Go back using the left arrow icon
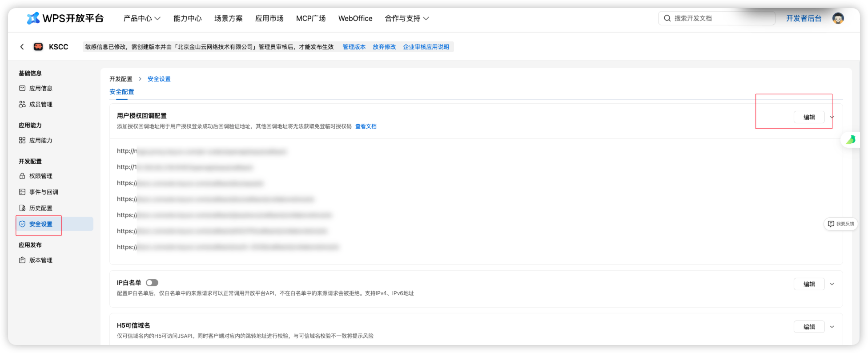 pyautogui.click(x=22, y=47)
